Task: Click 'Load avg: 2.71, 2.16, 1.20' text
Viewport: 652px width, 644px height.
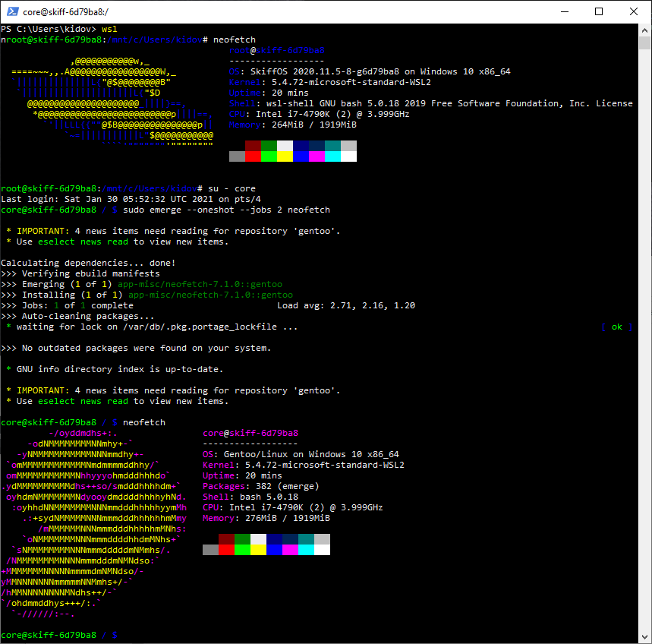Action: coord(346,305)
